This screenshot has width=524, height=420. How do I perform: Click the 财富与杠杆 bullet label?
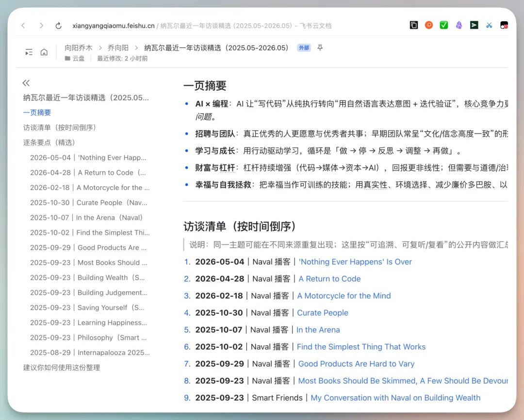215,168
